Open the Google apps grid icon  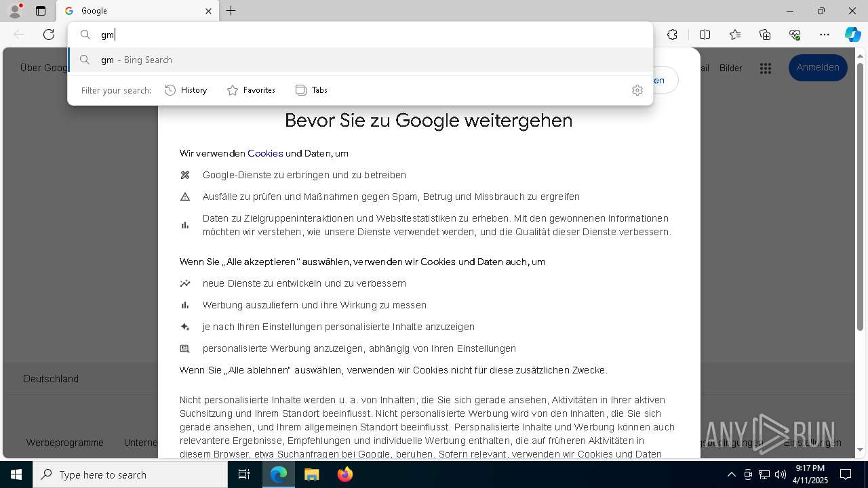766,68
